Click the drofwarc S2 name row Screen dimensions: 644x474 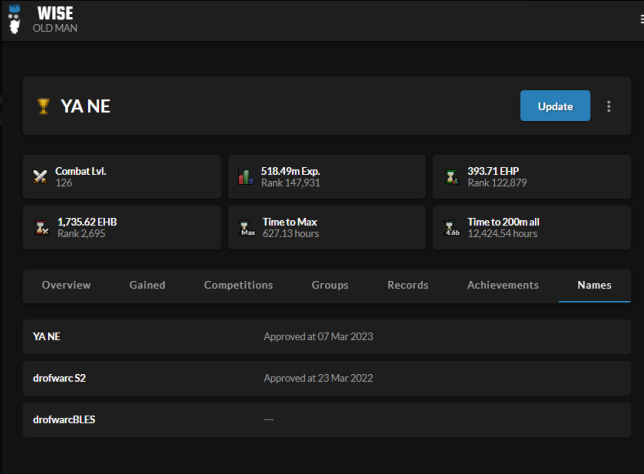pos(326,378)
